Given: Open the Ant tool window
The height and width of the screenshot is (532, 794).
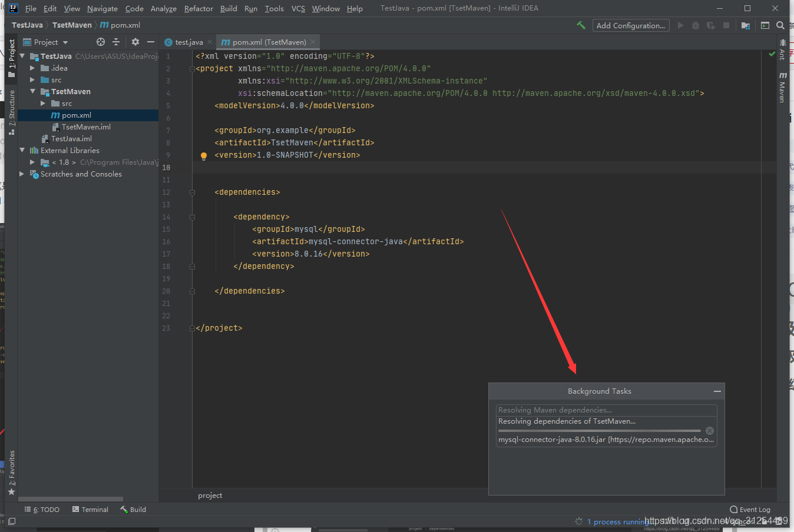Looking at the screenshot, I should point(783,49).
